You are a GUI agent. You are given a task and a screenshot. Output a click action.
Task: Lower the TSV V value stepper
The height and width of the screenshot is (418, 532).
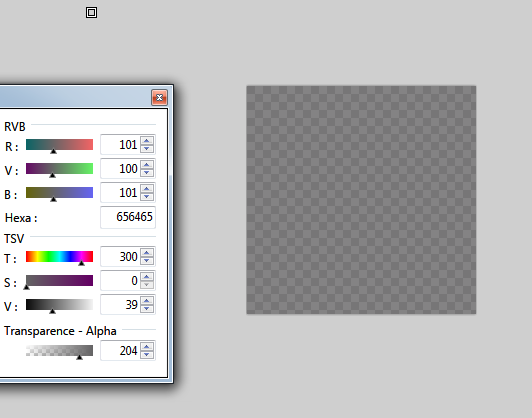[147, 308]
